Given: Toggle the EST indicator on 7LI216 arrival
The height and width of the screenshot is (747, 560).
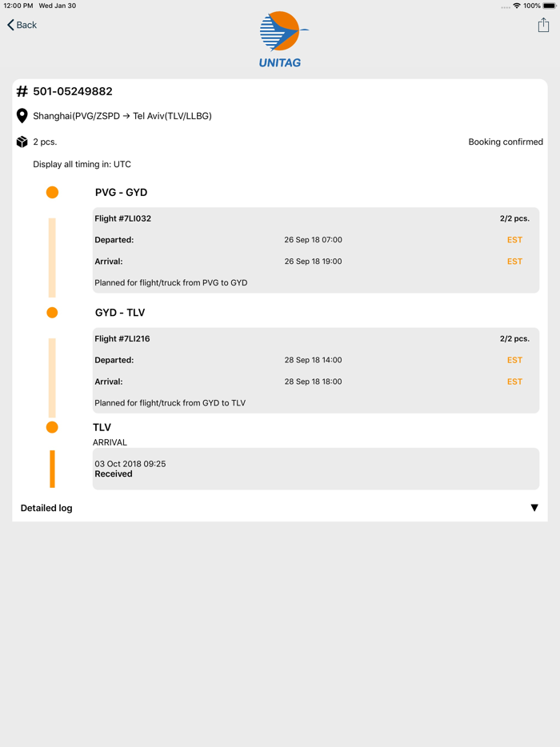Looking at the screenshot, I should click(514, 381).
